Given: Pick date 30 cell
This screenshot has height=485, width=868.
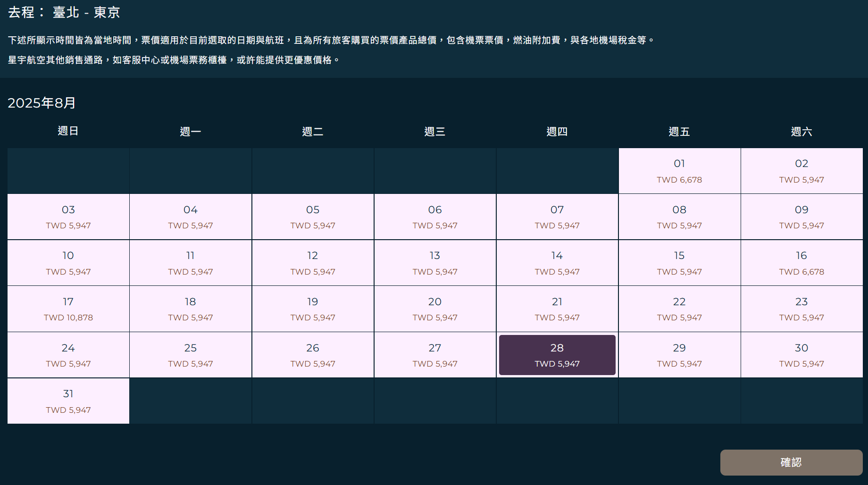Looking at the screenshot, I should pyautogui.click(x=801, y=355).
